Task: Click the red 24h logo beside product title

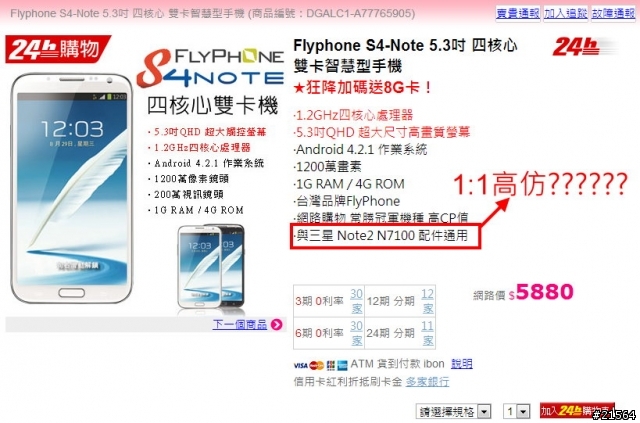Action: click(584, 47)
